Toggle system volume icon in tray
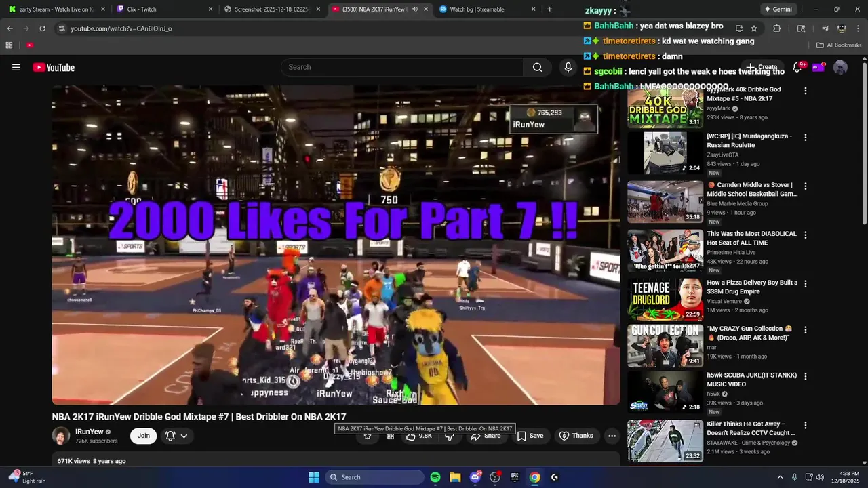 point(820,477)
